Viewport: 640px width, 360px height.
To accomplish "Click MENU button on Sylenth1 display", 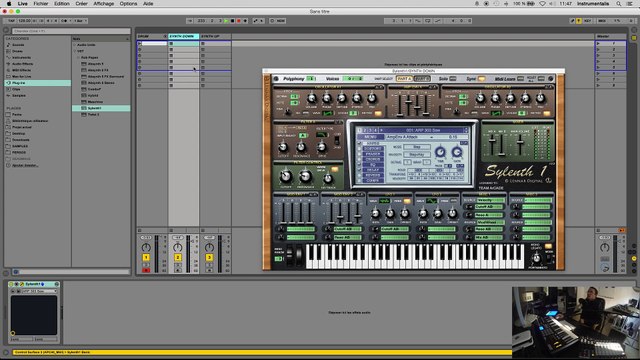I will (370, 137).
